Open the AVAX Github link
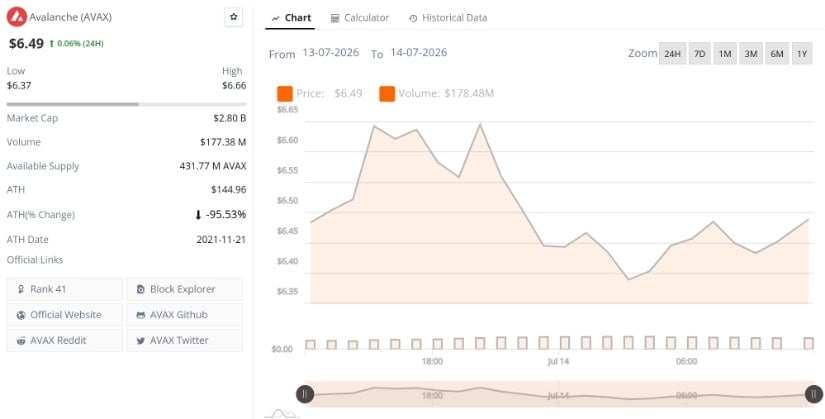 pos(184,315)
